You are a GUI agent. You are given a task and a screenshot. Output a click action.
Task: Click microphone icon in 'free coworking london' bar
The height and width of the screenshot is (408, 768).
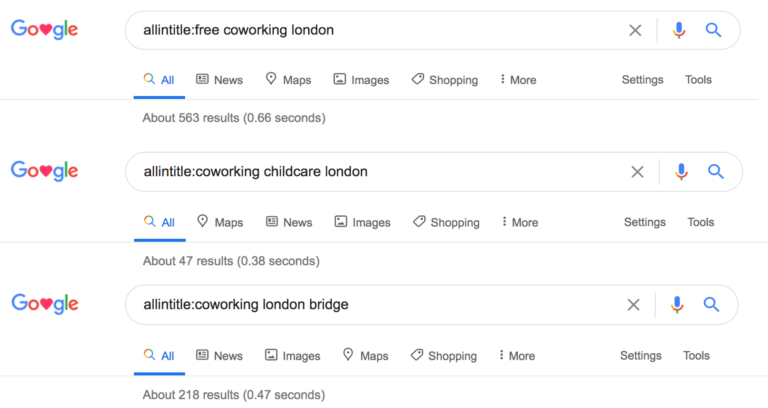point(679,30)
